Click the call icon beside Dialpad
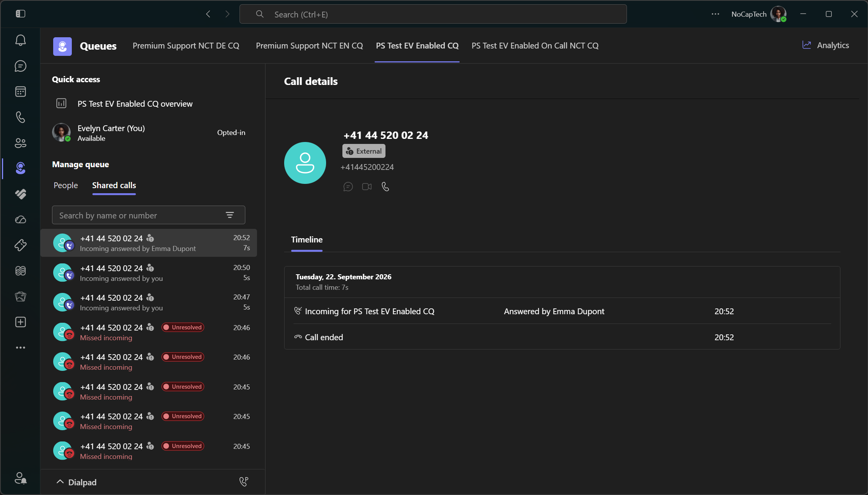Screen dimensions: 868x495 tap(244, 482)
